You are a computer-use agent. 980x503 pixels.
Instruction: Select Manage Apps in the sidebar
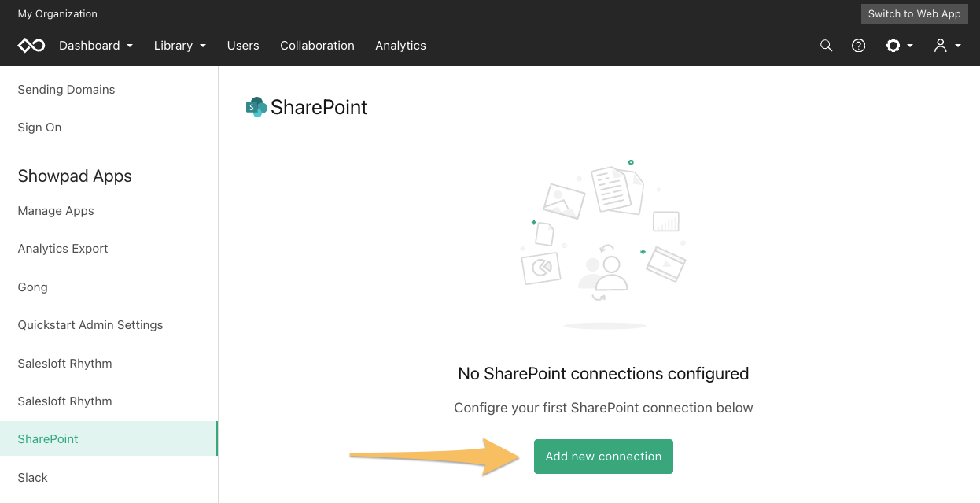click(56, 211)
